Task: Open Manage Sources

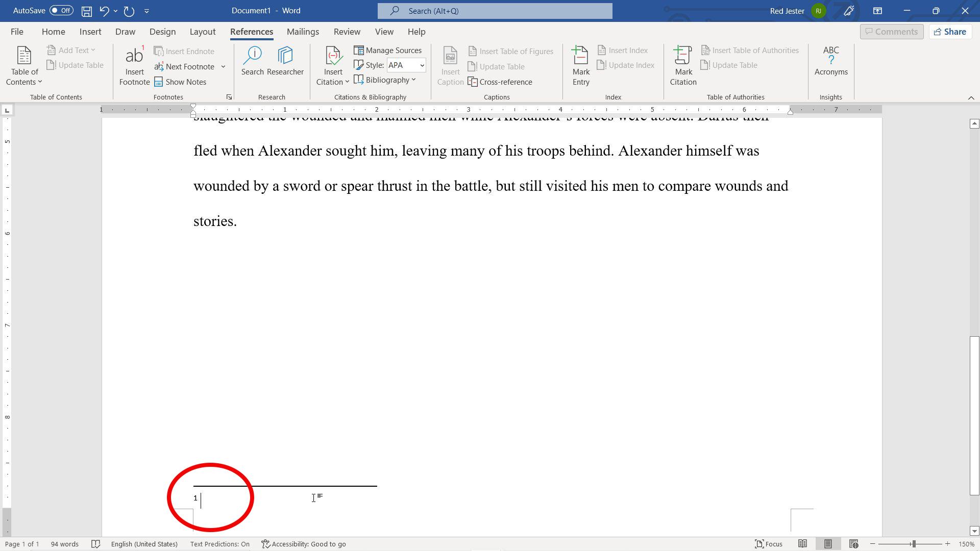Action: [388, 50]
